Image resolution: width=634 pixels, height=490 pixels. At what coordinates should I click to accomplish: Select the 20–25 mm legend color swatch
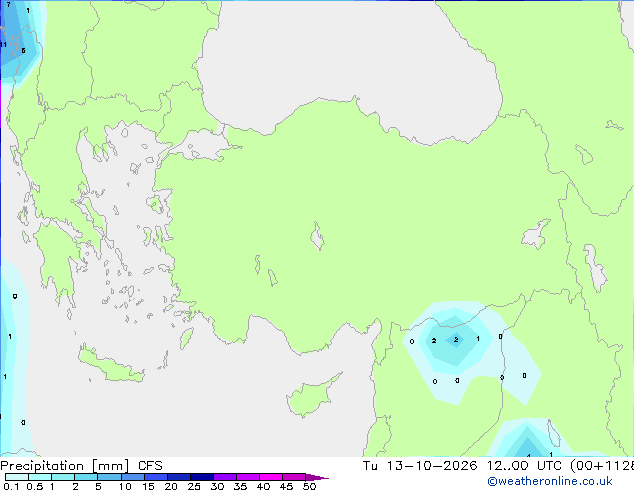(x=179, y=477)
